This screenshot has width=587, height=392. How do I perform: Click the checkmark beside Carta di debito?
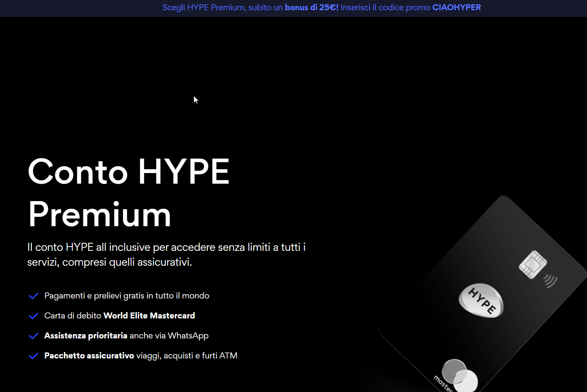(x=33, y=316)
